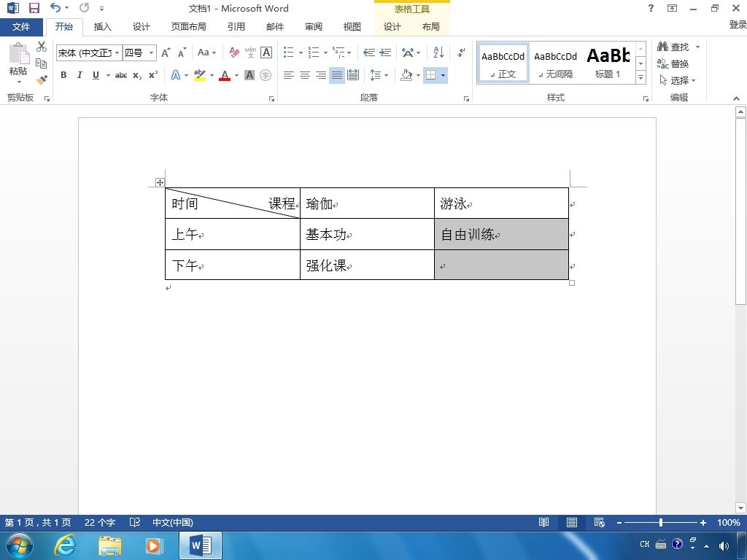Align text to the right
Viewport: 747px width, 560px height.
(321, 75)
